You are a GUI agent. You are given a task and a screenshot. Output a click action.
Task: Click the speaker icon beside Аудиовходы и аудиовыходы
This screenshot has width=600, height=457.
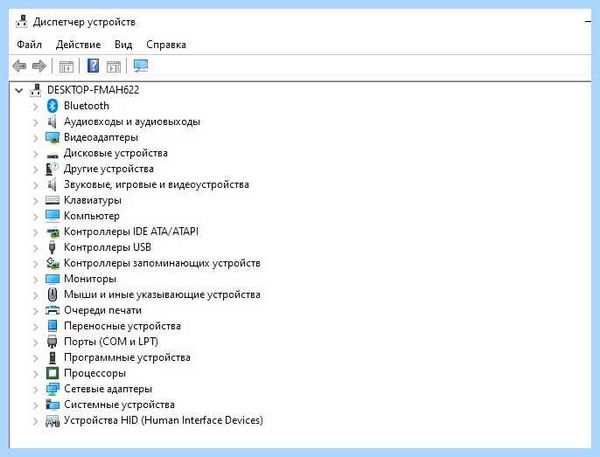(52, 122)
